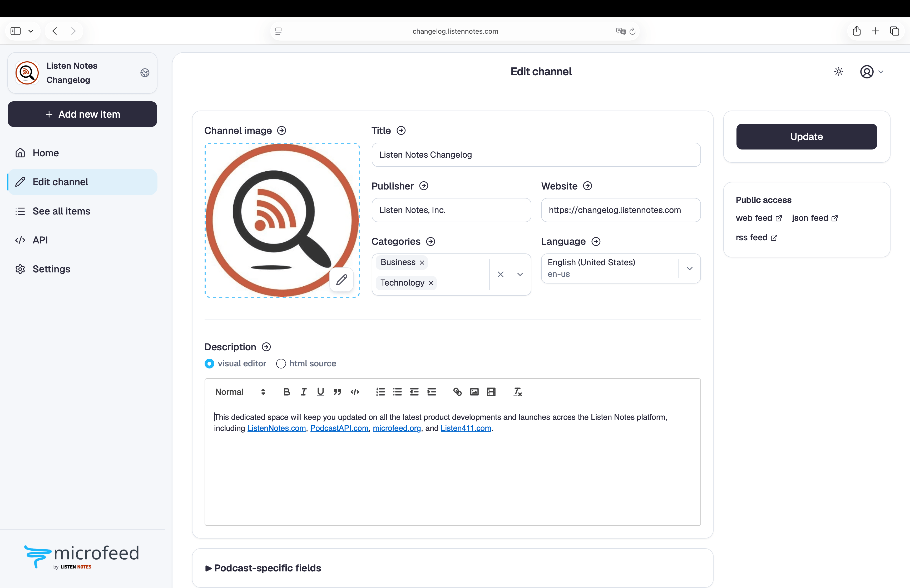This screenshot has width=910, height=588.
Task: Reload the page in the browser
Action: click(632, 31)
